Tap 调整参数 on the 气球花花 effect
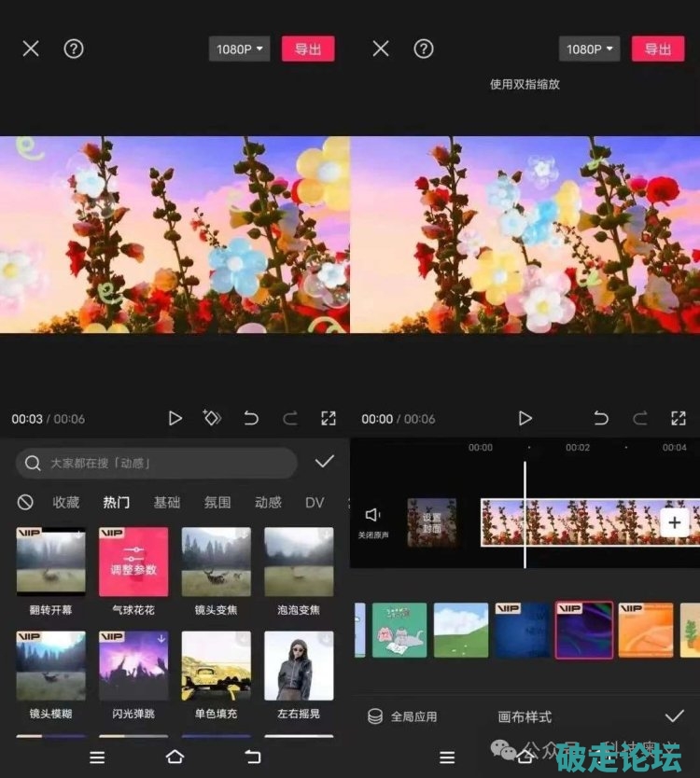This screenshot has height=778, width=700. click(133, 563)
